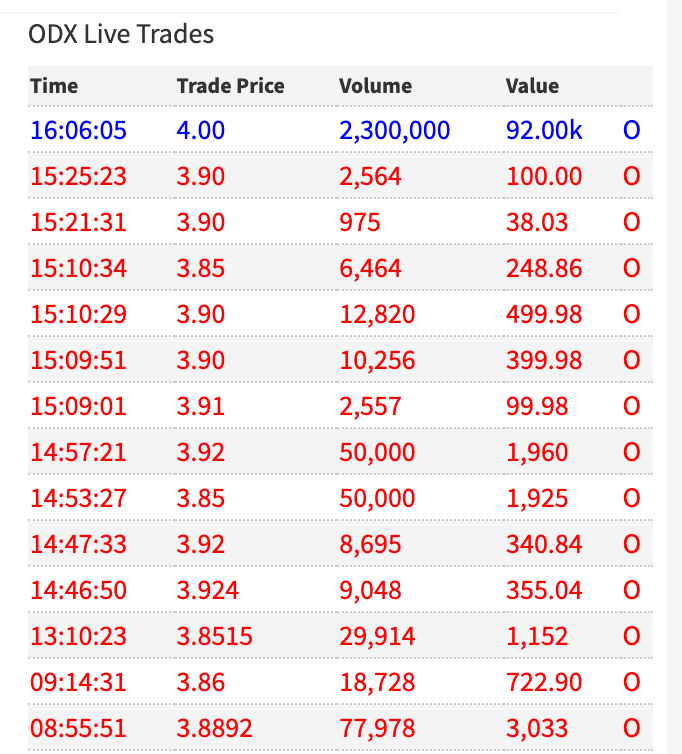Click the 3,033 value cell

pos(537,728)
